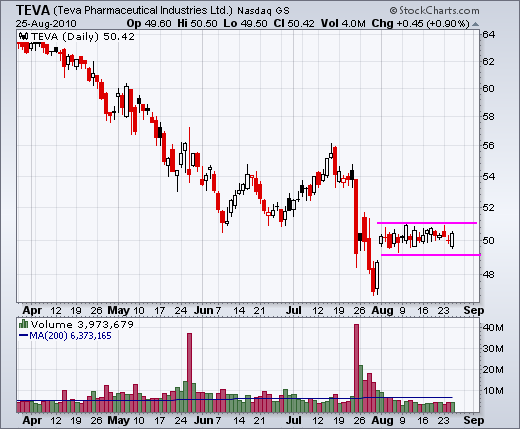Click the 58 price axis label
Viewport: 520px width, 429px height.
click(x=489, y=117)
